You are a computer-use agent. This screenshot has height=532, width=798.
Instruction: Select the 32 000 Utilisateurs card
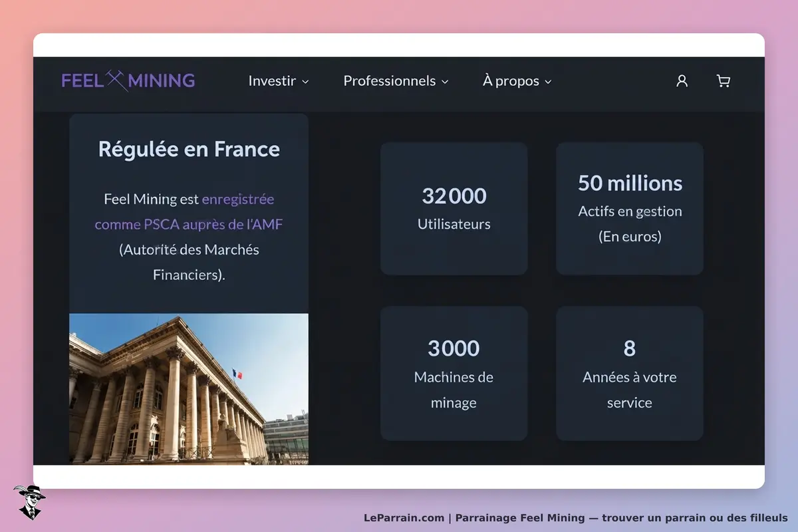point(454,208)
